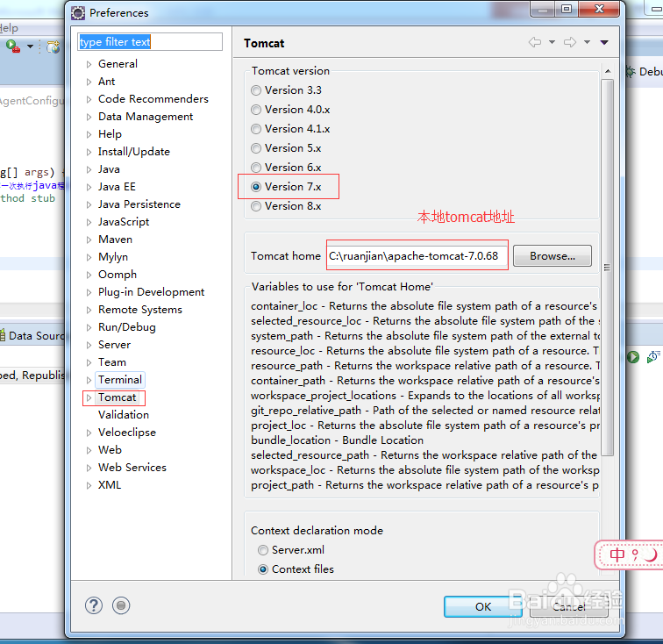Image resolution: width=663 pixels, height=644 pixels.
Task: Select Server in preferences tree
Action: coord(114,345)
